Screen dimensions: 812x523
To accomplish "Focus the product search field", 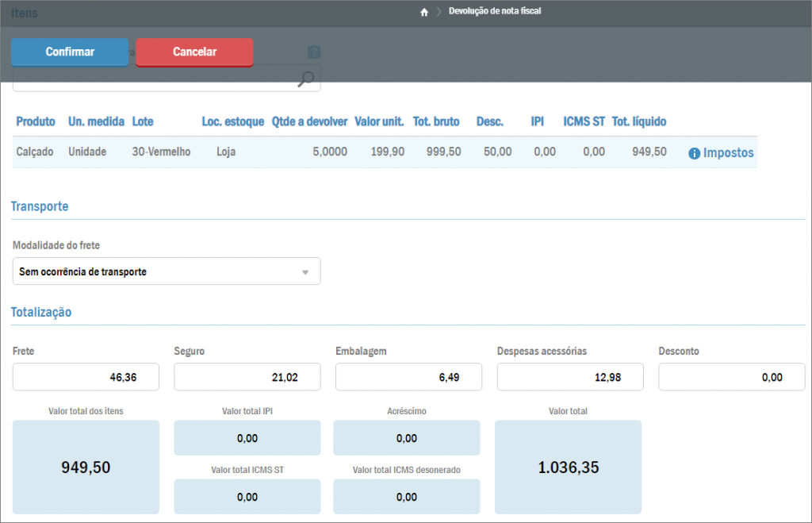I will (x=155, y=79).
